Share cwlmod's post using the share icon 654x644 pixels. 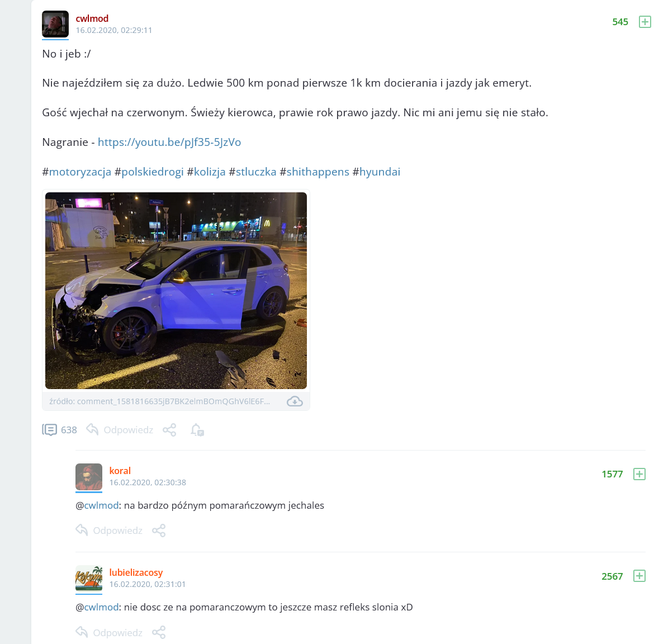(x=169, y=430)
